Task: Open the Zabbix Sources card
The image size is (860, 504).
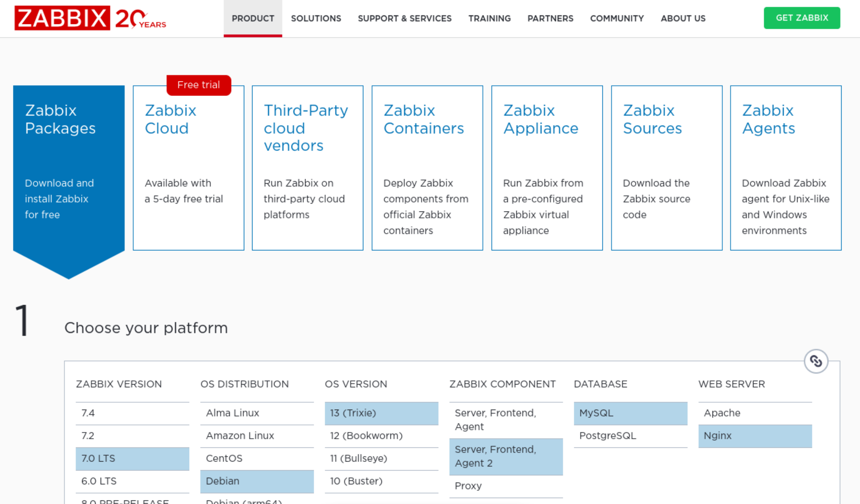Action: (667, 168)
